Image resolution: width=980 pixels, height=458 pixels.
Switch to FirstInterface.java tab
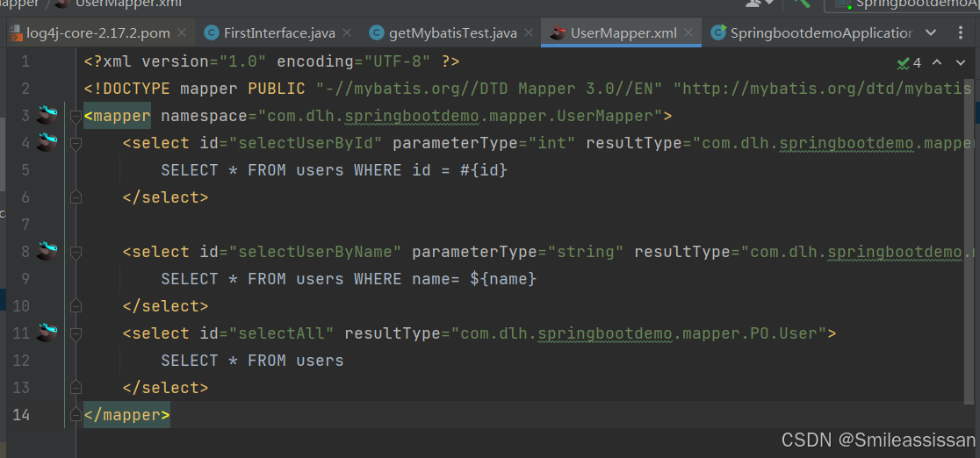pos(278,32)
